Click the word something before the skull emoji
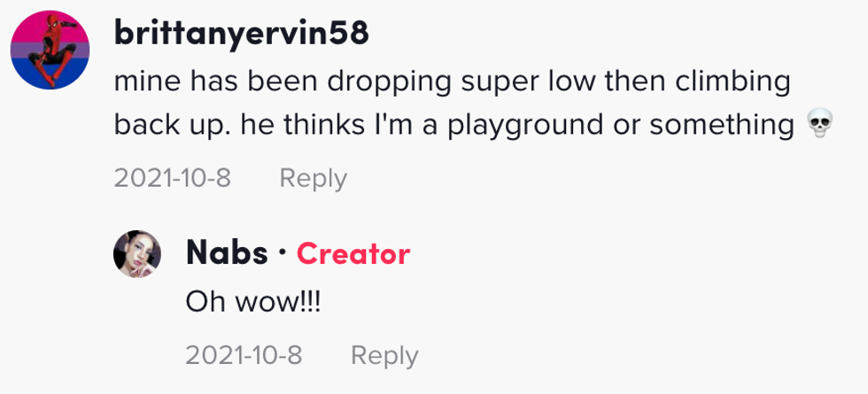 coord(722,126)
